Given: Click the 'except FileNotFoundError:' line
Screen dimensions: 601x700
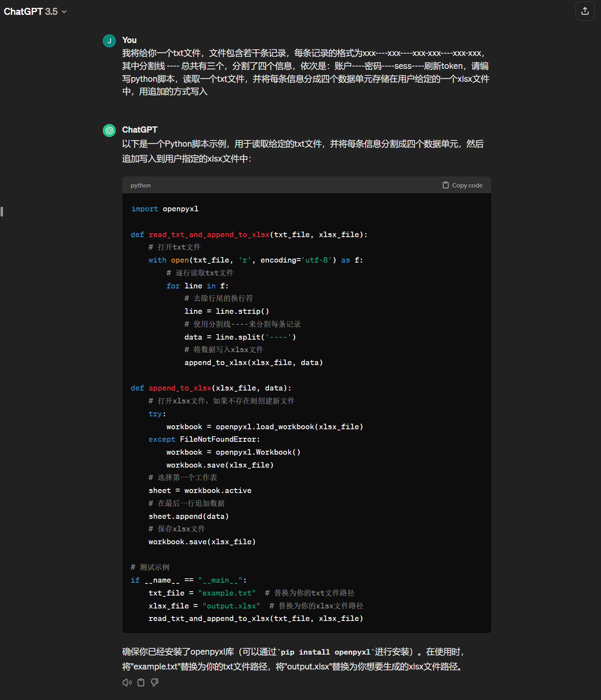Looking at the screenshot, I should (204, 439).
